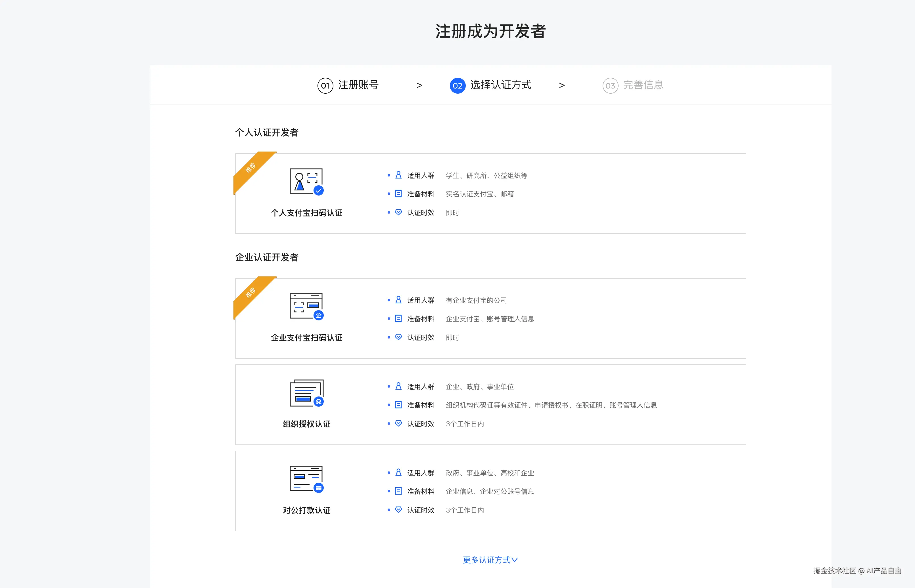Go to the 注册账号 step
Screen dimensions: 915x588
[x=358, y=85]
